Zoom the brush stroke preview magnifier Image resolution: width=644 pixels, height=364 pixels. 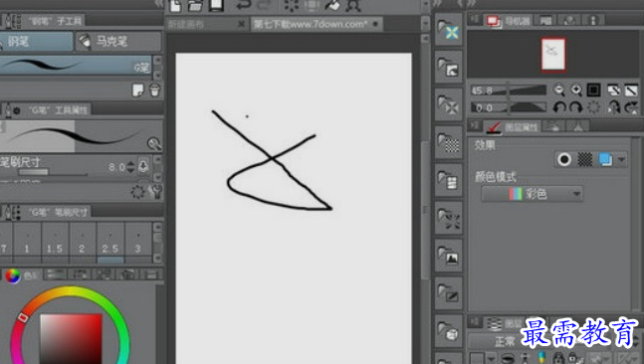(154, 143)
